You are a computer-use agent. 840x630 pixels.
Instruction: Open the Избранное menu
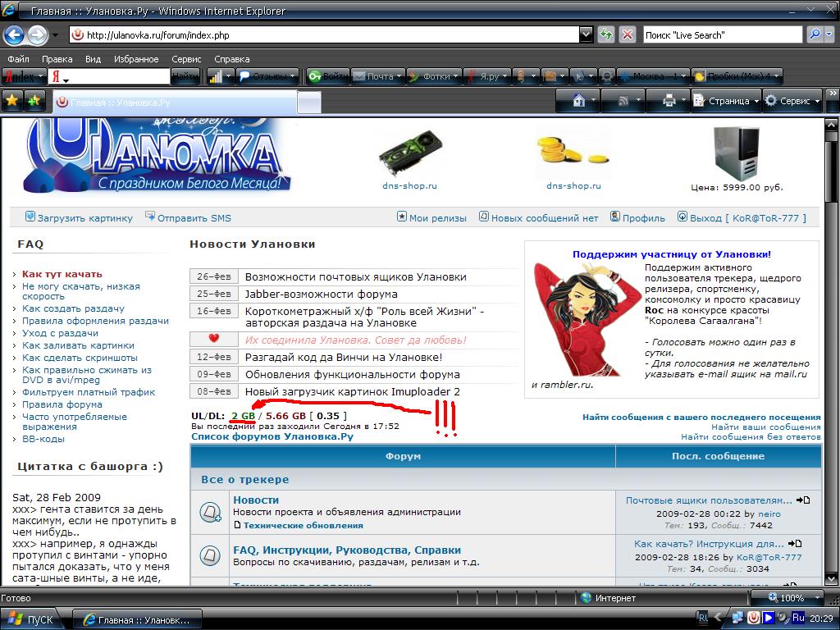[x=136, y=59]
